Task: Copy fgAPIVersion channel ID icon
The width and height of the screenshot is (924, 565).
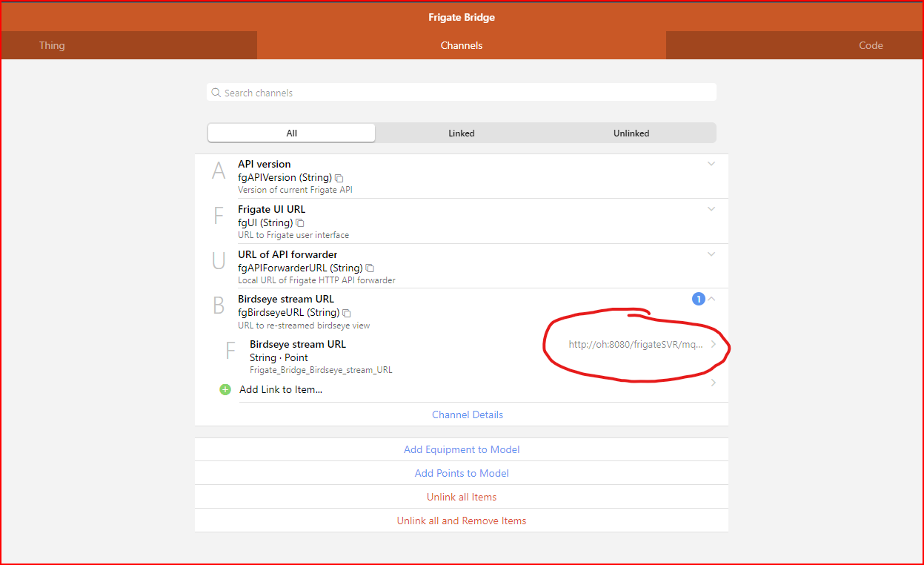Action: point(339,178)
